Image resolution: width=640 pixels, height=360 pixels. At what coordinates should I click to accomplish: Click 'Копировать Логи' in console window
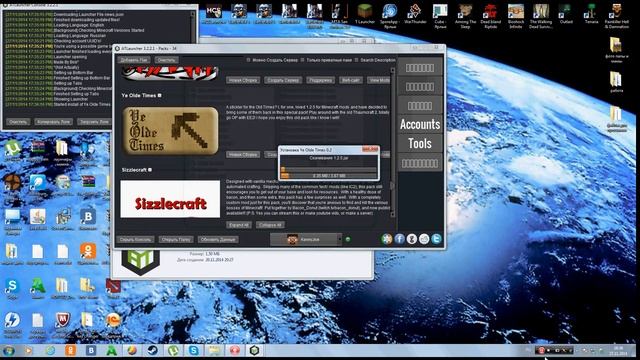[53, 122]
